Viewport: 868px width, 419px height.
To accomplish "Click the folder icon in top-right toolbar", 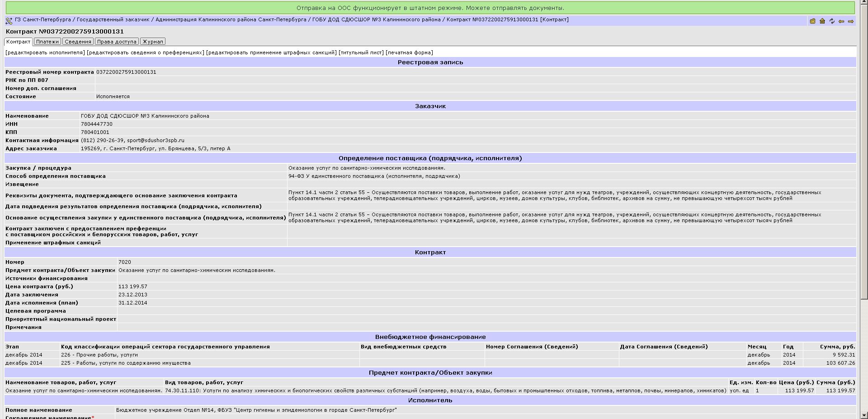I will 812,21.
